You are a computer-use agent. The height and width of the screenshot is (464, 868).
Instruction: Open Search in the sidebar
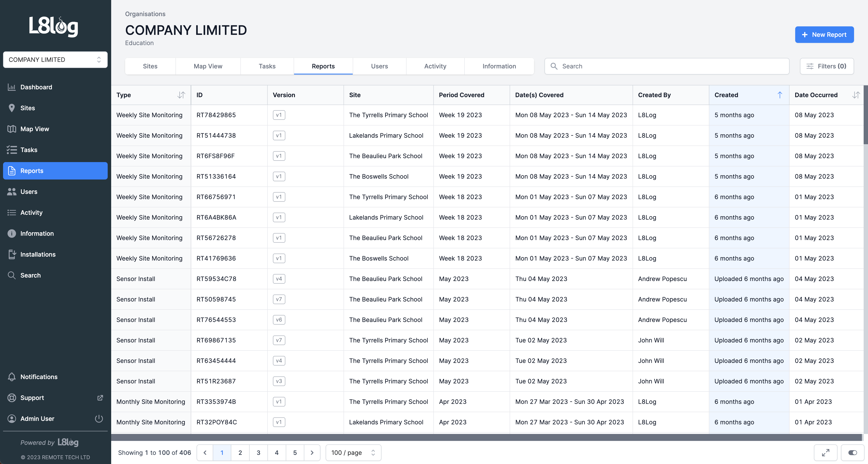pyautogui.click(x=55, y=275)
